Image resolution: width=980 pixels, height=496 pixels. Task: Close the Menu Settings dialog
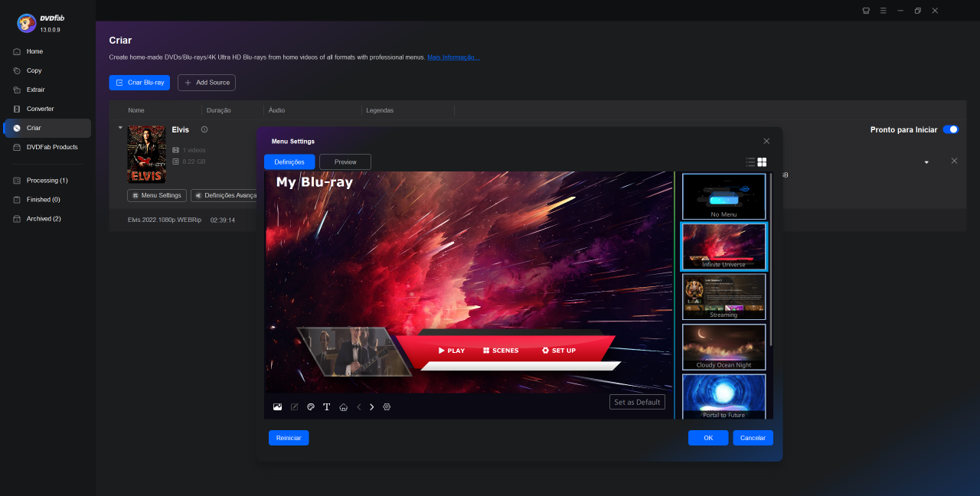(x=766, y=141)
